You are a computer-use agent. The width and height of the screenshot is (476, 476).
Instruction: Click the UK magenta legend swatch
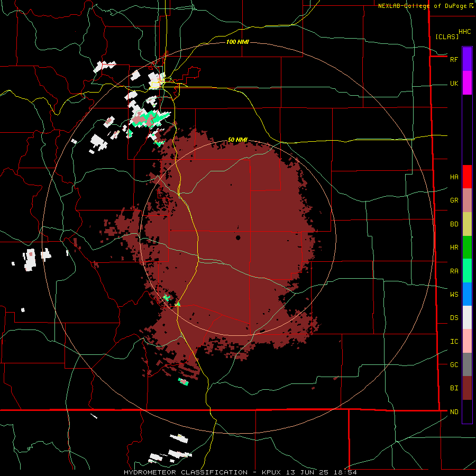pyautogui.click(x=467, y=83)
